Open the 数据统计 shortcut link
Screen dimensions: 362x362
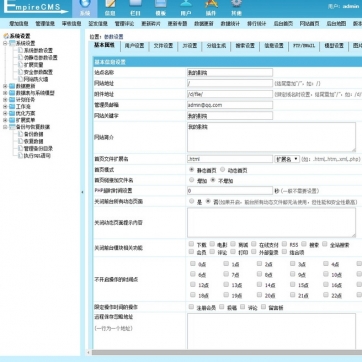tap(230, 24)
